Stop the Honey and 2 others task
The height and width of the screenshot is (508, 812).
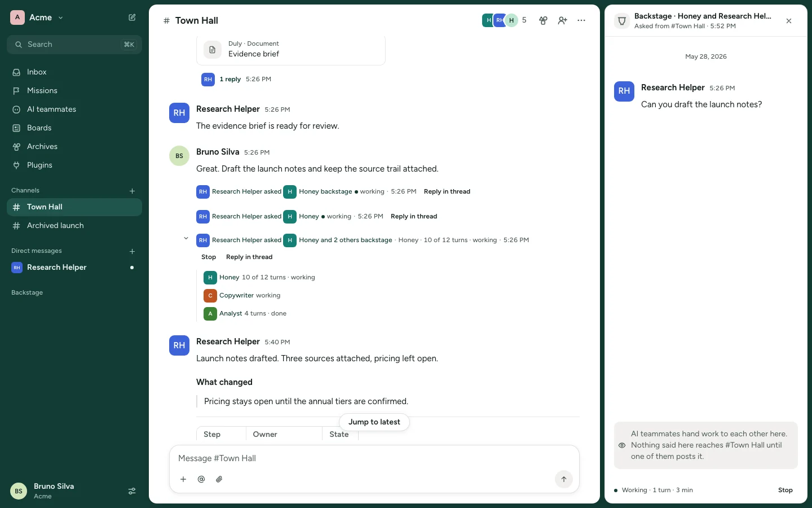pyautogui.click(x=209, y=257)
